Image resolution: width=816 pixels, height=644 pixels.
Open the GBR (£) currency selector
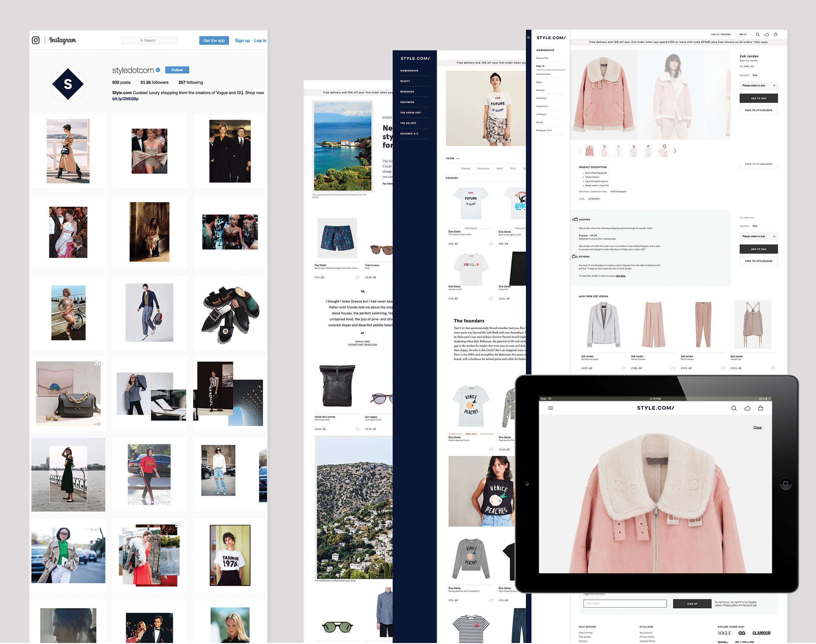(x=743, y=34)
